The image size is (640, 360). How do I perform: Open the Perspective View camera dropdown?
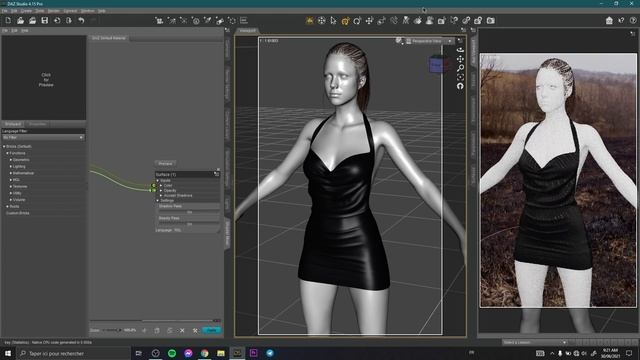coord(429,41)
